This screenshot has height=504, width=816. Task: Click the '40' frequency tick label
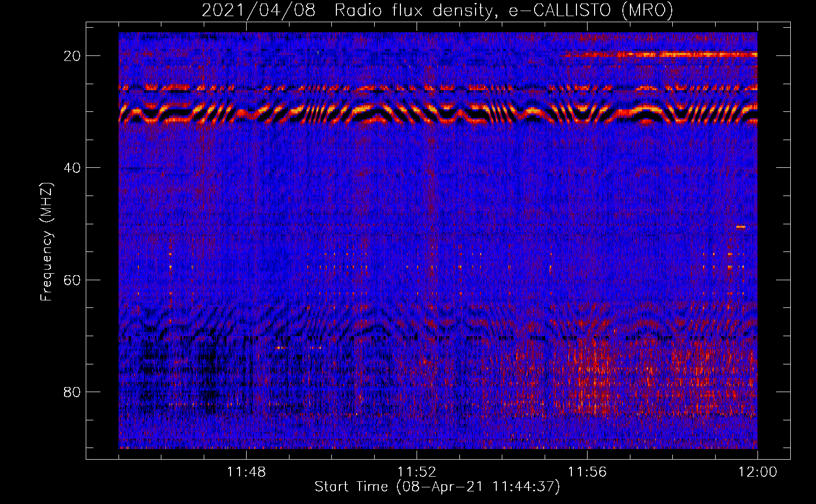click(x=72, y=168)
